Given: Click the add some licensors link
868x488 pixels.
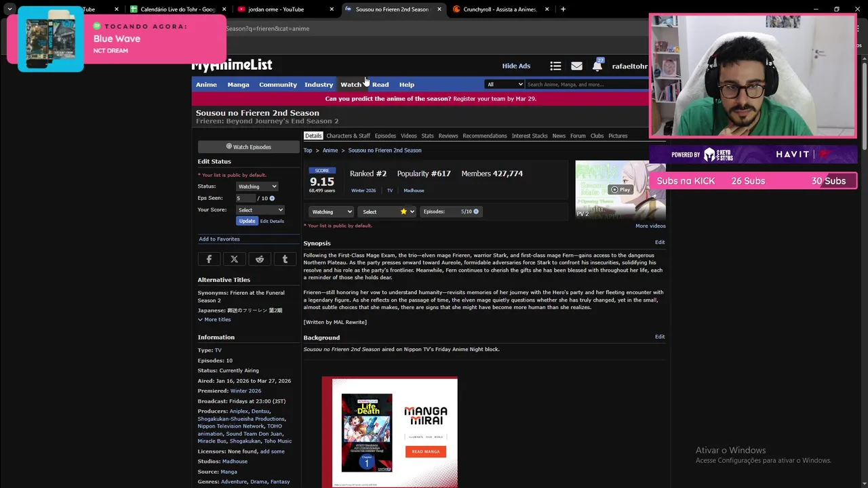Looking at the screenshot, I should coord(273,451).
